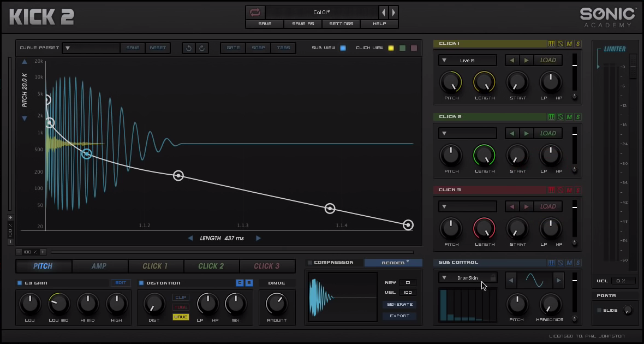Enable the Porta Slide checkbox

599,310
